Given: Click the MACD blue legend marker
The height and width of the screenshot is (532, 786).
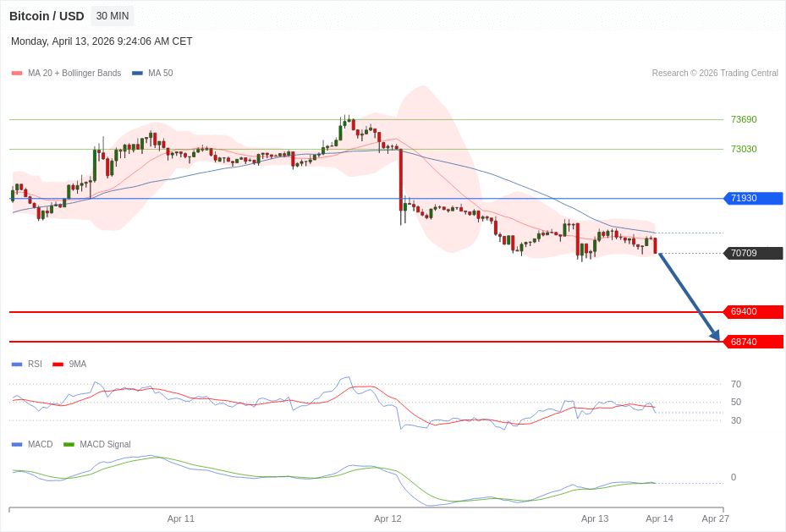Looking at the screenshot, I should (17, 445).
